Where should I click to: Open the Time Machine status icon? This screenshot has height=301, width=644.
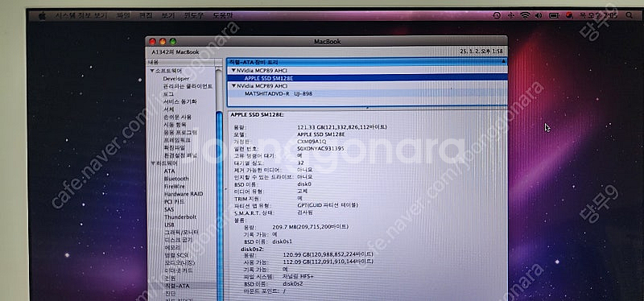[497, 15]
